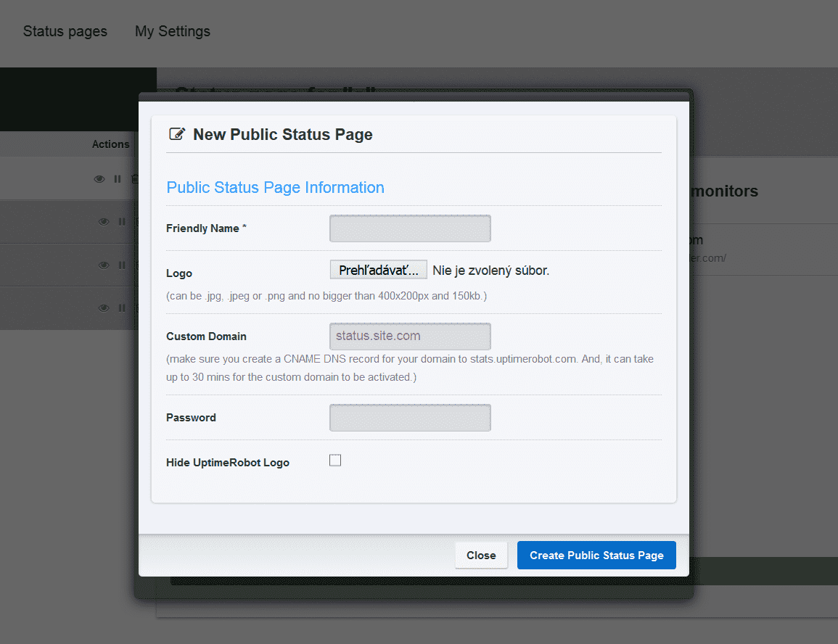Screen dimensions: 838x644
Task: Click the trash delete icon in the first Actions row
Action: pyautogui.click(x=136, y=178)
